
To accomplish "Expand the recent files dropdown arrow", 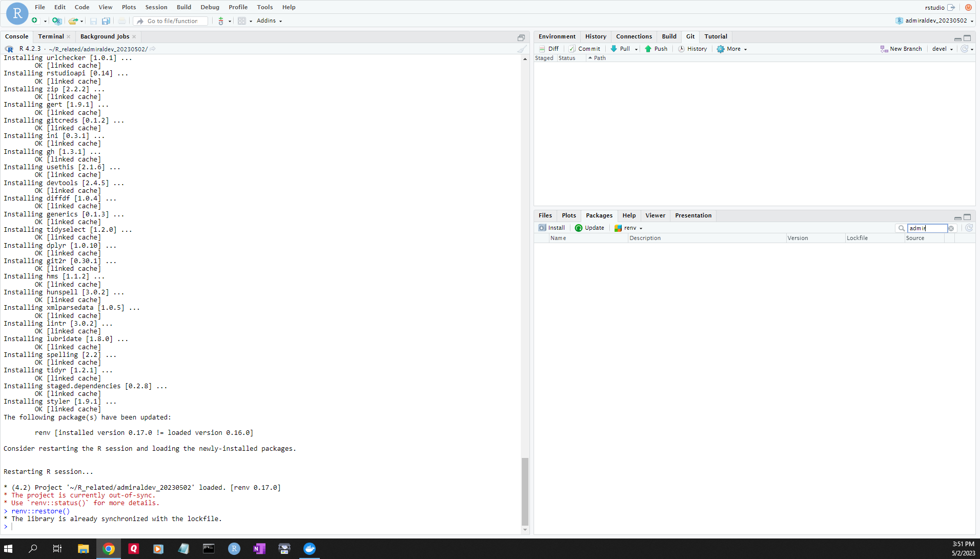I will (81, 21).
